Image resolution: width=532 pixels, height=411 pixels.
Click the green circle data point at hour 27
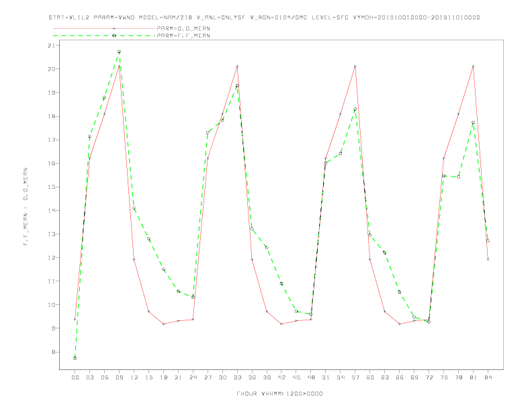click(208, 132)
